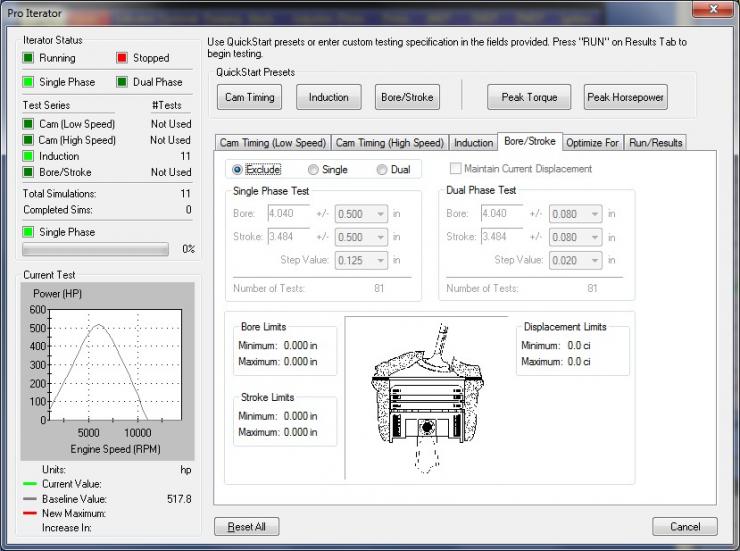The height and width of the screenshot is (551, 740).
Task: Switch to Cam Timing (High Speed) tab
Action: [390, 142]
